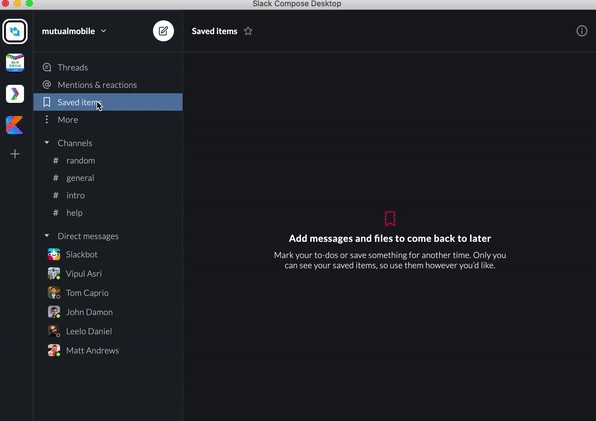Open Vipul Asri direct message

pyautogui.click(x=108, y=274)
